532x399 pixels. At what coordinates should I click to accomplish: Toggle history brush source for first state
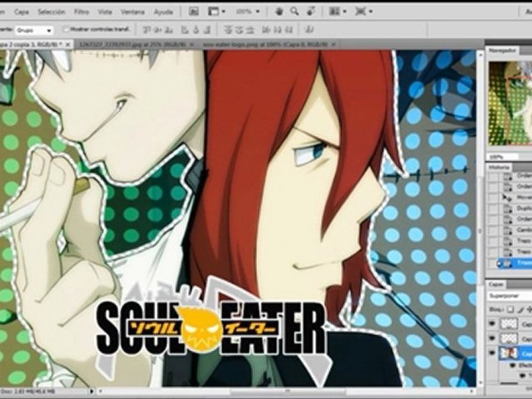coord(493,176)
